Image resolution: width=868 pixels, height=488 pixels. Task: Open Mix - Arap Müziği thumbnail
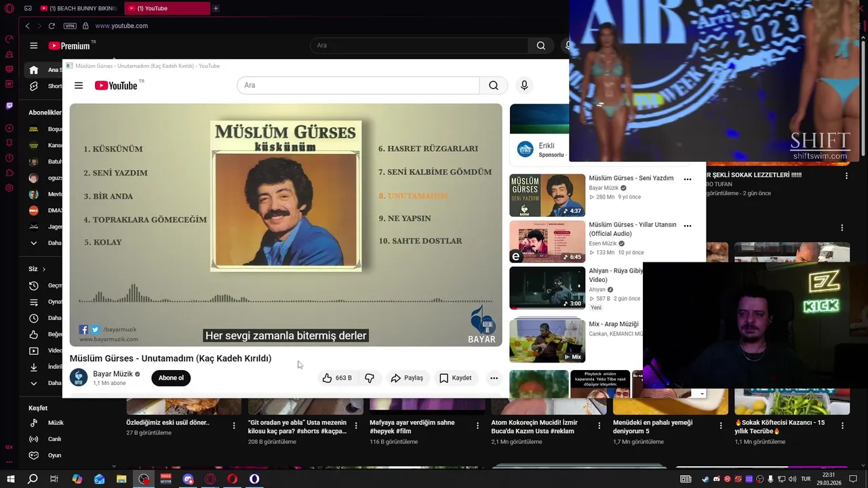[x=547, y=340]
